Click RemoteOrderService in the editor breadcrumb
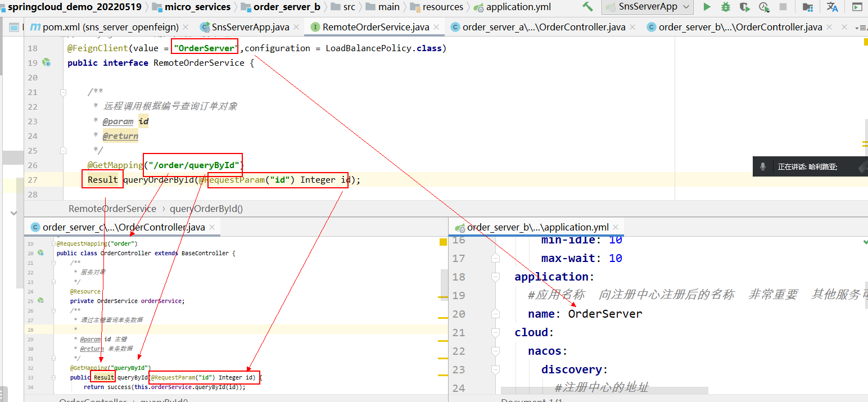 tap(112, 209)
